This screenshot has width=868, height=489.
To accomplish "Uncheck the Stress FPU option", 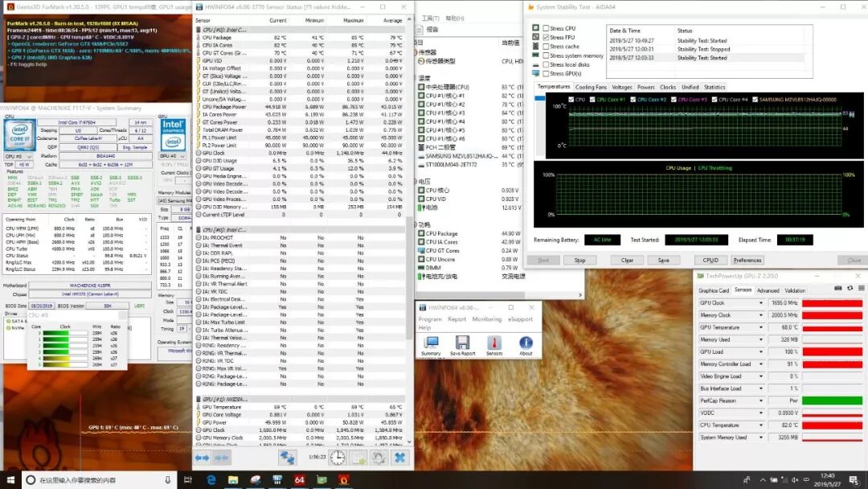I will point(546,37).
